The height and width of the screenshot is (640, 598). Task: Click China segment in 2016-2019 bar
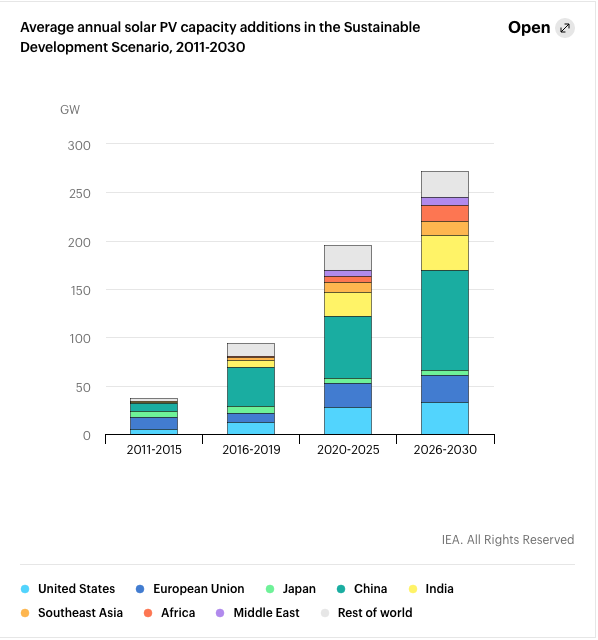pos(251,387)
